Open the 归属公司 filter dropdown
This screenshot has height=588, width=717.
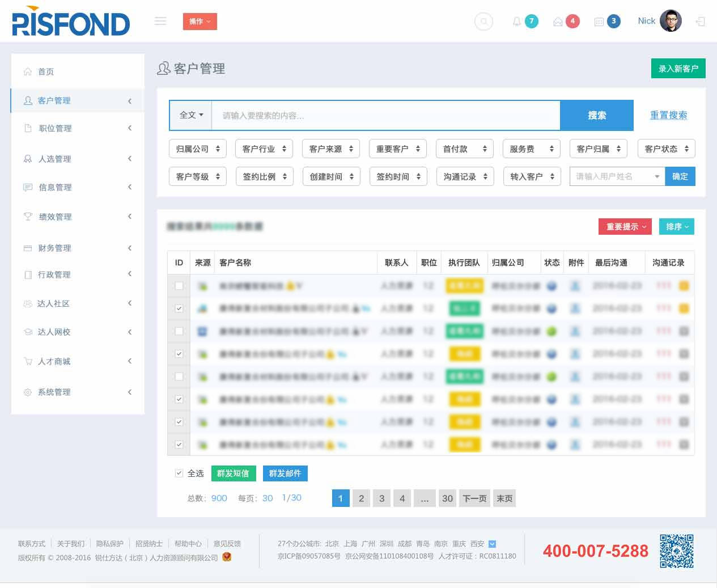pos(198,149)
